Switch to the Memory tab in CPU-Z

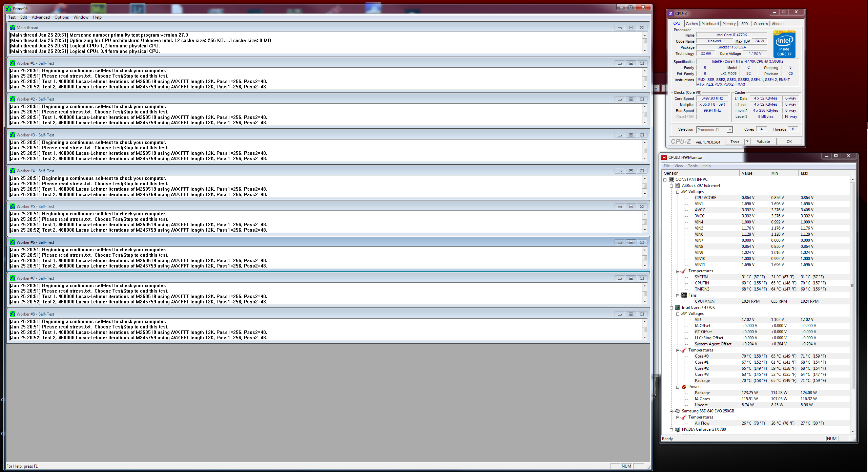click(x=729, y=24)
